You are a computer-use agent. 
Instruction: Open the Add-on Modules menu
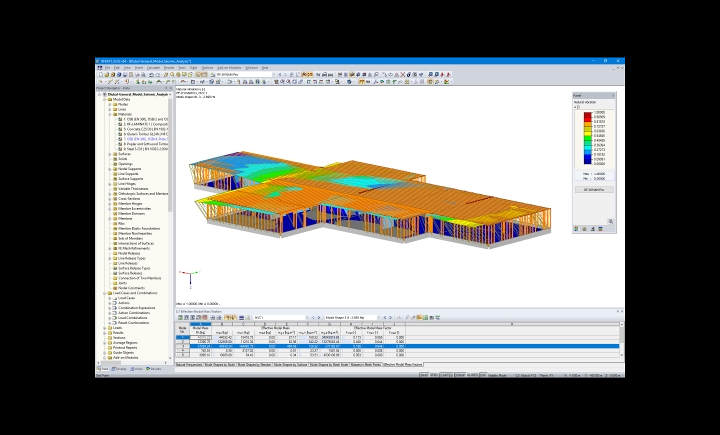pos(229,68)
